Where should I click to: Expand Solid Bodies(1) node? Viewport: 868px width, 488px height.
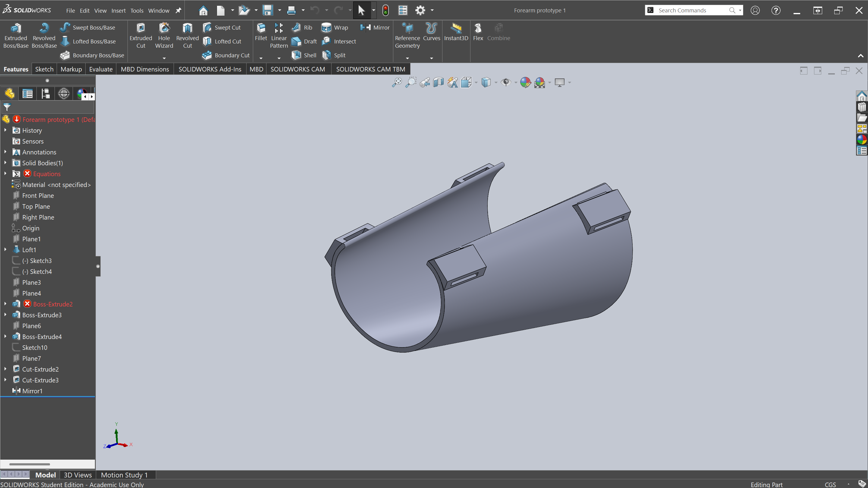[x=5, y=163]
